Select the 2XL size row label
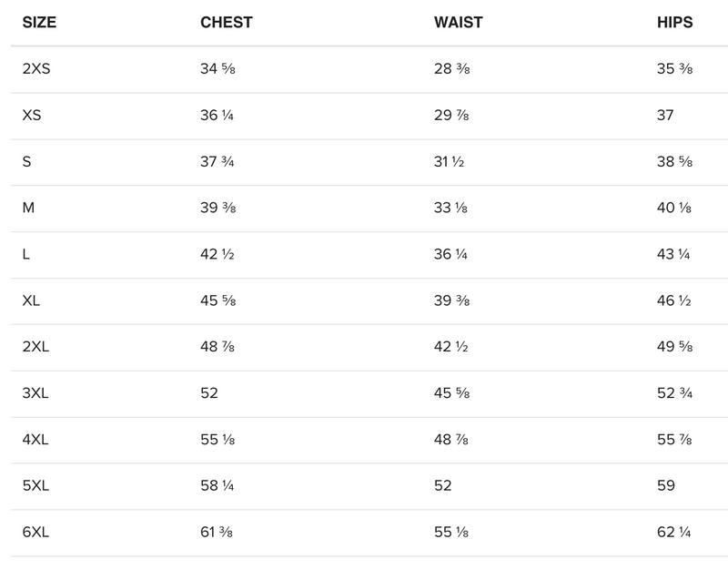728x580 pixels. [35, 347]
